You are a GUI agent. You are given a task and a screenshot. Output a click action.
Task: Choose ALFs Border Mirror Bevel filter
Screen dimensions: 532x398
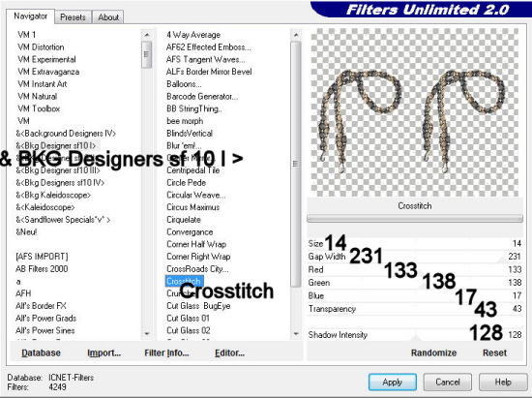coord(209,72)
